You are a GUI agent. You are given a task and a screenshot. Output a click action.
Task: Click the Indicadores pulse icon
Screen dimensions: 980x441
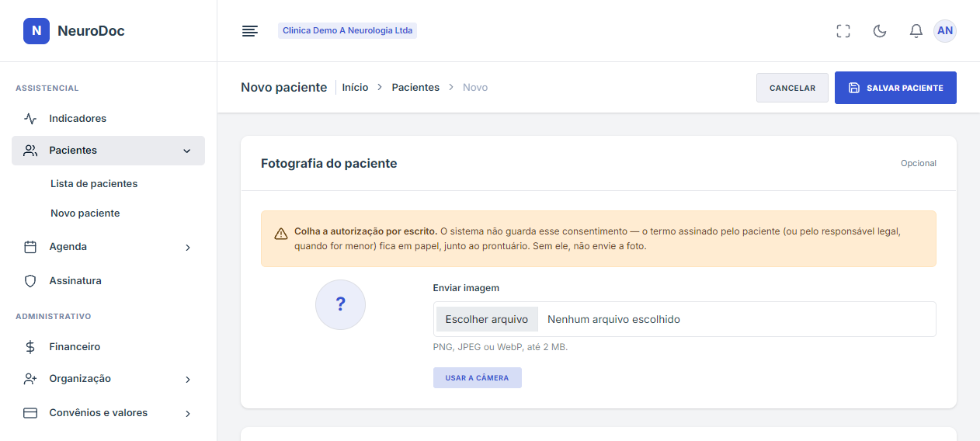[30, 119]
